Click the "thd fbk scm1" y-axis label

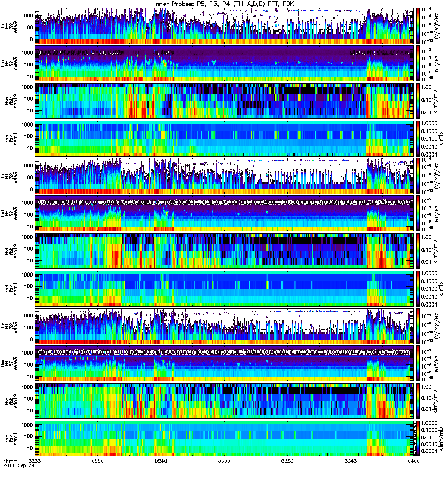(x=11, y=289)
